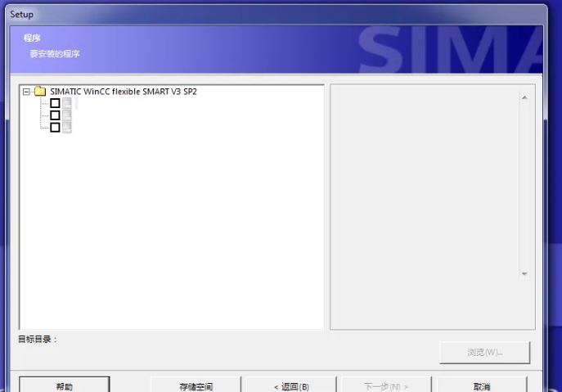Click the gray program icon beside third checkbox
This screenshot has height=392, width=562.
(x=66, y=128)
